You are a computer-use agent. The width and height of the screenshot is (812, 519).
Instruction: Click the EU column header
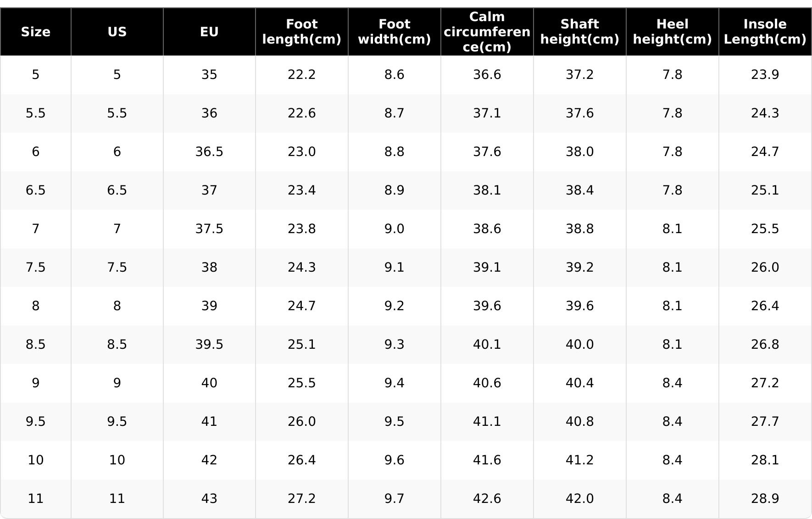tap(209, 32)
